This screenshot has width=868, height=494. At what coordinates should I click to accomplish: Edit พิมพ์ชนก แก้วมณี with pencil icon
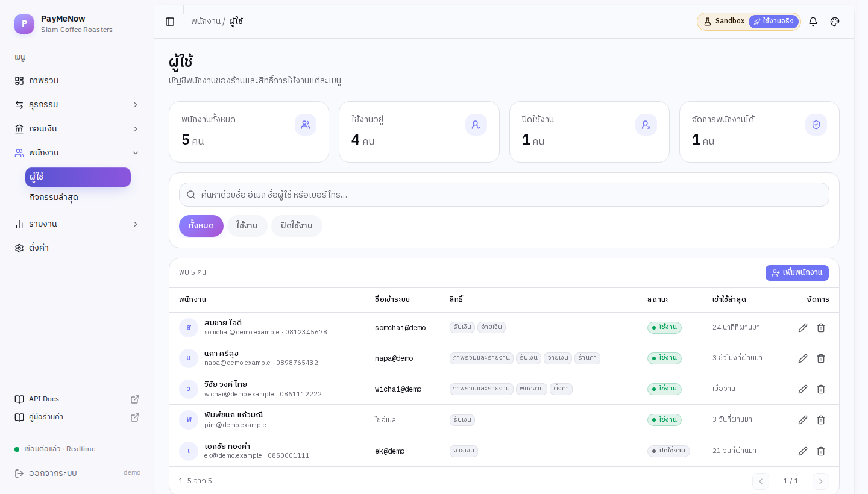(803, 420)
